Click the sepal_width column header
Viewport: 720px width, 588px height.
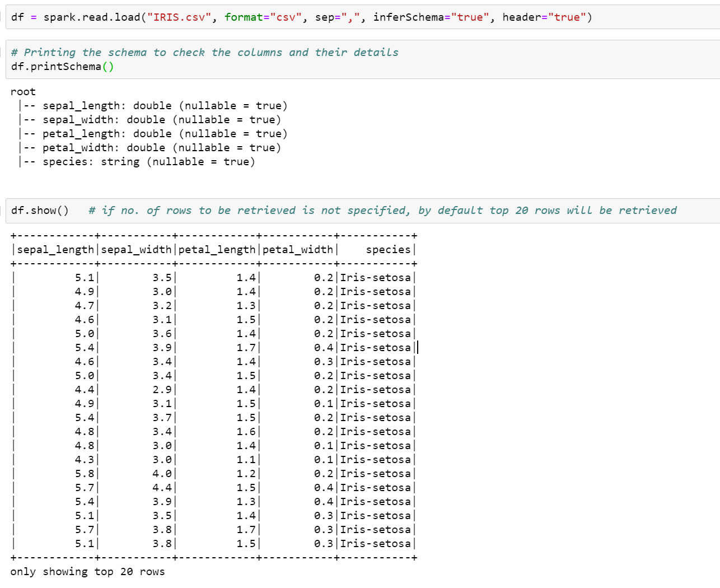click(136, 250)
